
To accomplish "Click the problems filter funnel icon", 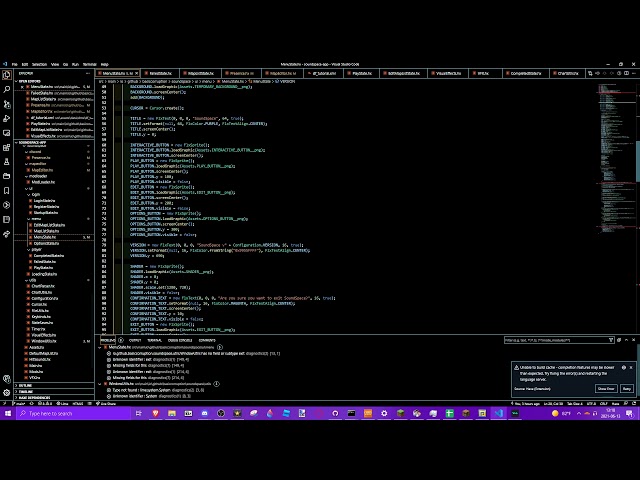I will pyautogui.click(x=611, y=340).
